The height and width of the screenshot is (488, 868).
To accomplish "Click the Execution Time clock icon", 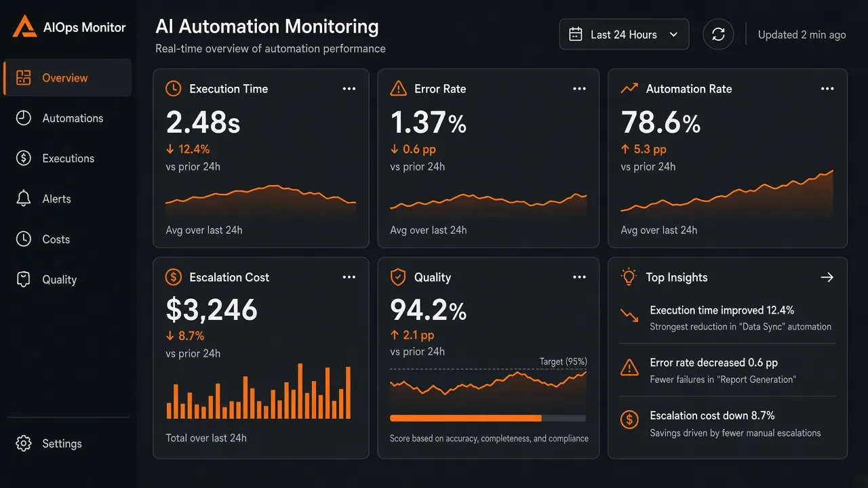I will 174,89.
